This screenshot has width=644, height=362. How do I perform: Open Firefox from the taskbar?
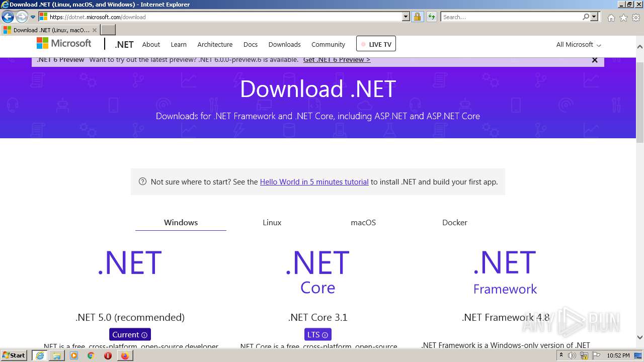pos(124,355)
